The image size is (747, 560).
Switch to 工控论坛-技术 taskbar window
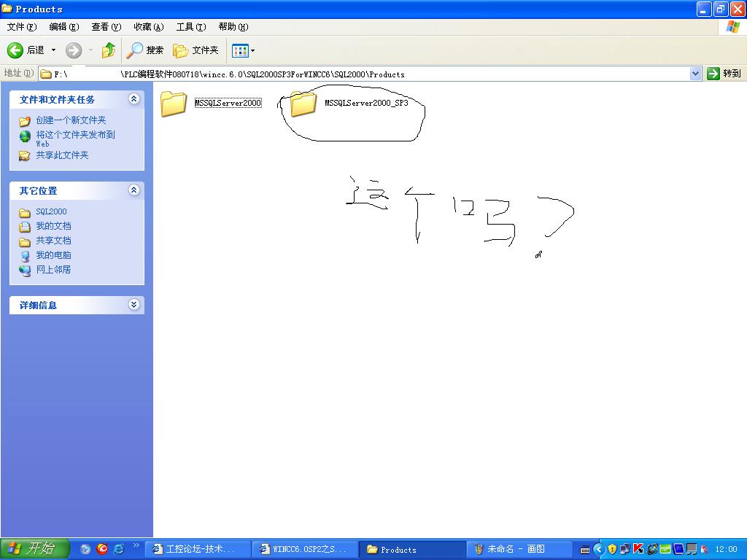click(x=197, y=549)
